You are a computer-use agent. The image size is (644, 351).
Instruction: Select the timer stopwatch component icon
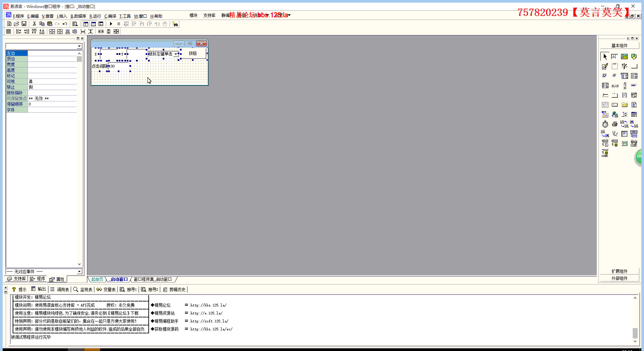coord(605,124)
